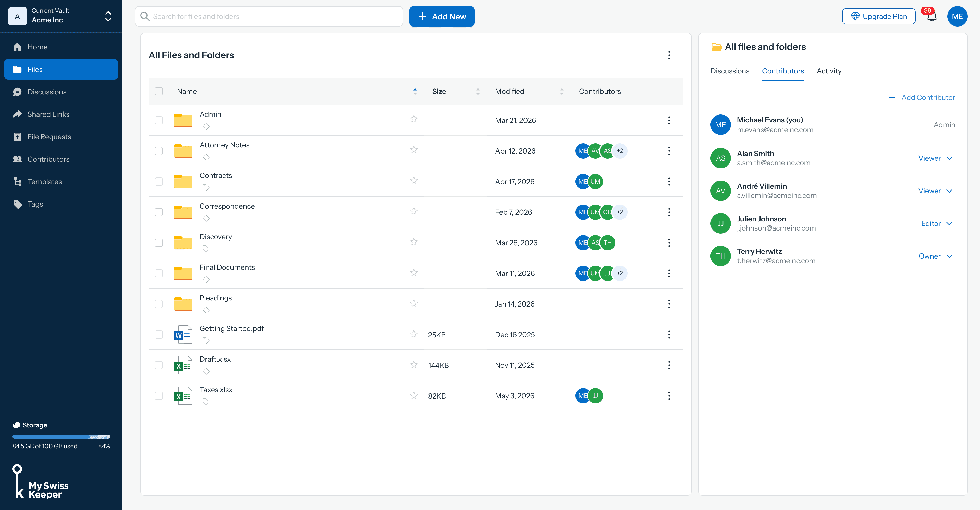Star the Admin folder
The image size is (980, 510).
point(414,119)
